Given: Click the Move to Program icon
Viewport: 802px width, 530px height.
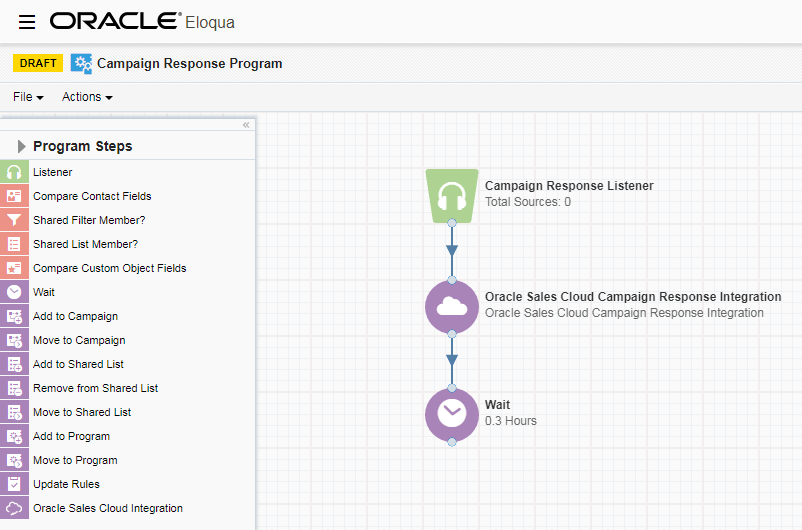Looking at the screenshot, I should click(x=14, y=460).
